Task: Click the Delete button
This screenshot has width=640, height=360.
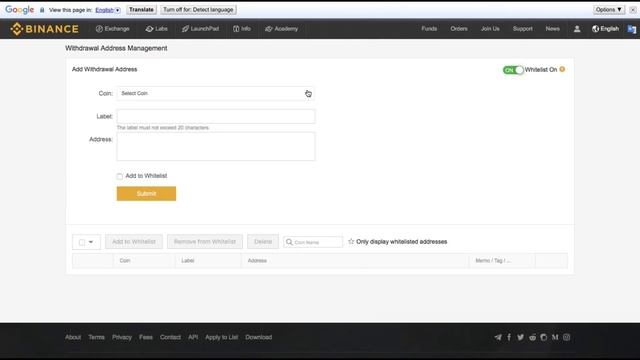Action: (x=263, y=242)
